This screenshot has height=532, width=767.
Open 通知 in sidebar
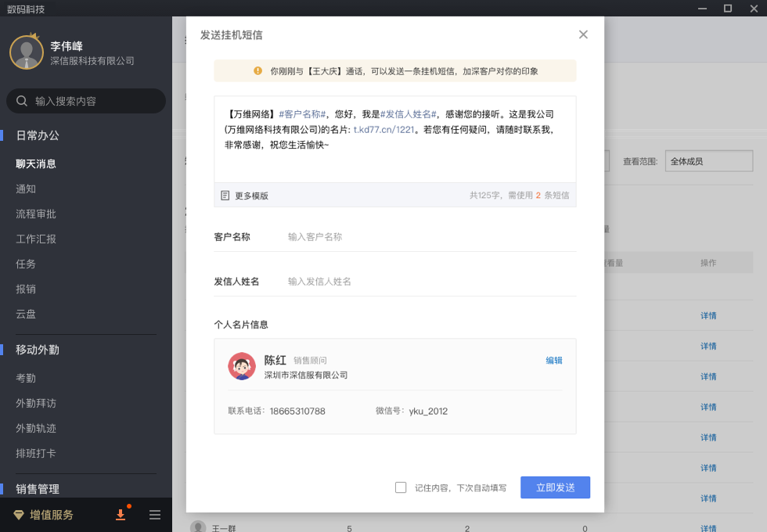pyautogui.click(x=25, y=189)
